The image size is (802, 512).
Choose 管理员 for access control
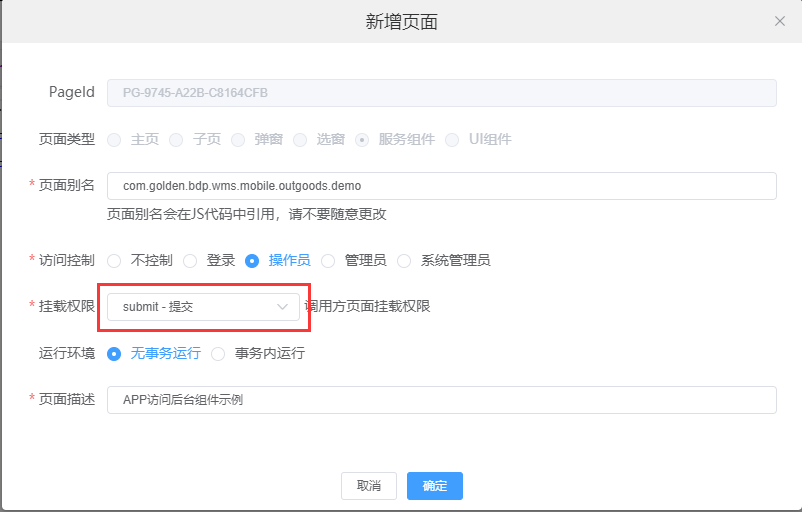(328, 261)
